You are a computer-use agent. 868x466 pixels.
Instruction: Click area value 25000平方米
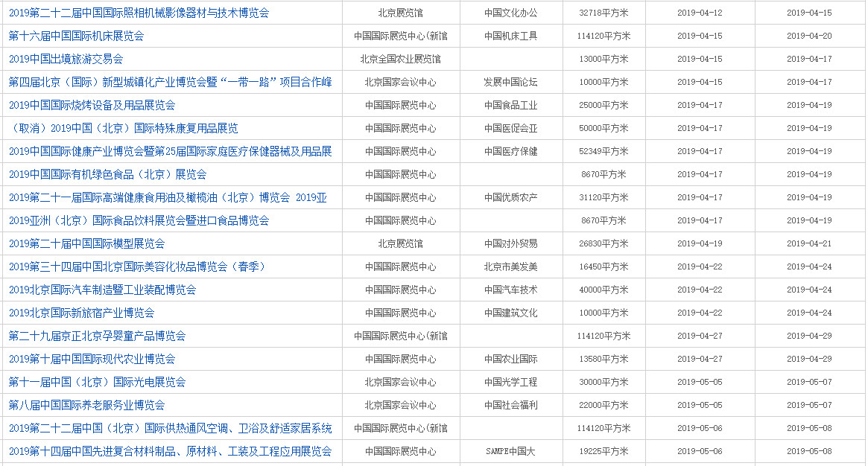click(604, 105)
